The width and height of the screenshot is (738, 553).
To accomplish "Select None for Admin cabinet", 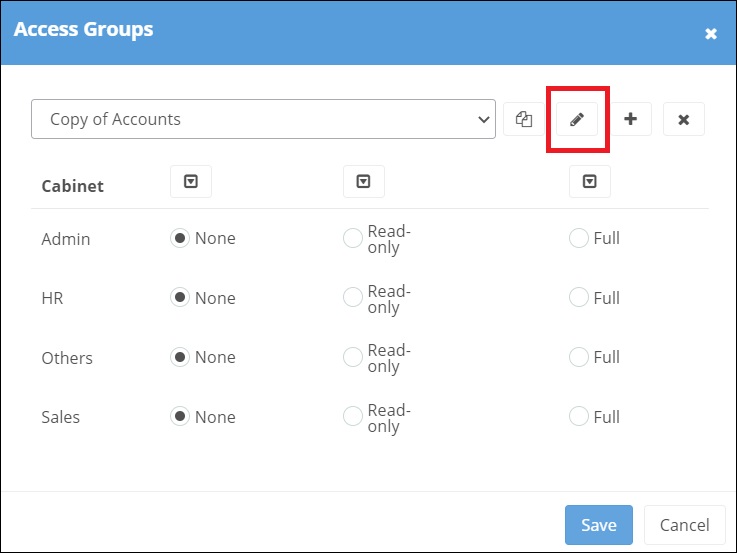I will 180,238.
